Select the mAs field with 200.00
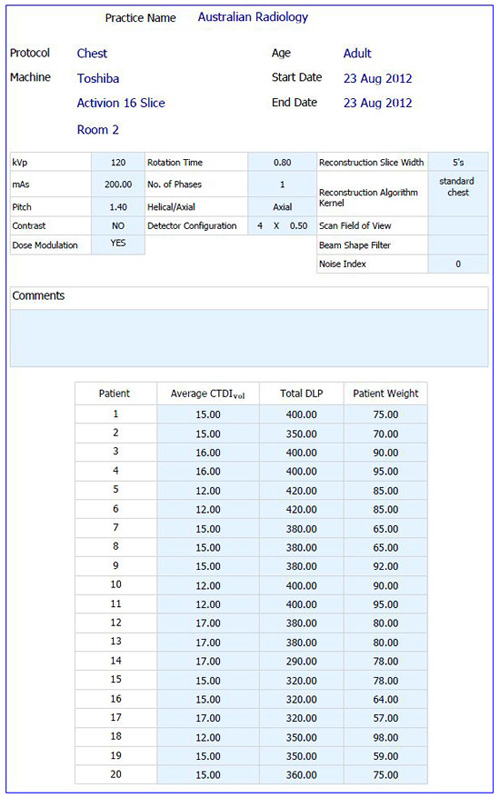 [x=118, y=184]
